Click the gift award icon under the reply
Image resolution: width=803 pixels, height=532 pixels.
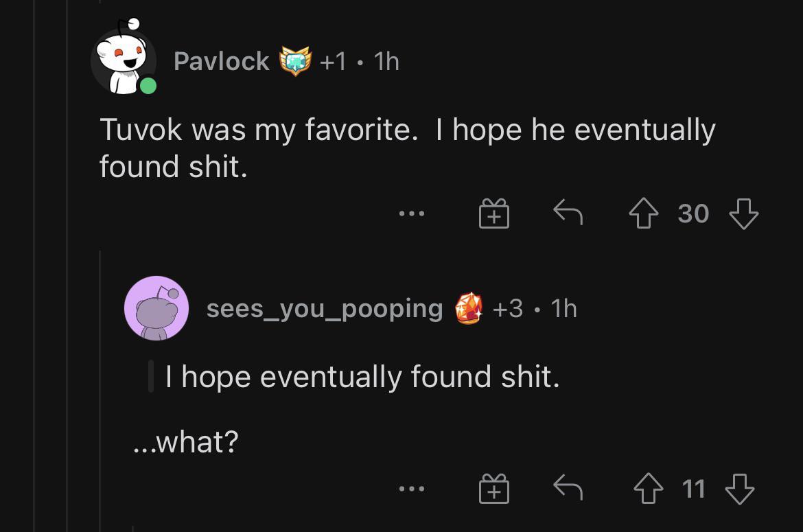pos(493,489)
